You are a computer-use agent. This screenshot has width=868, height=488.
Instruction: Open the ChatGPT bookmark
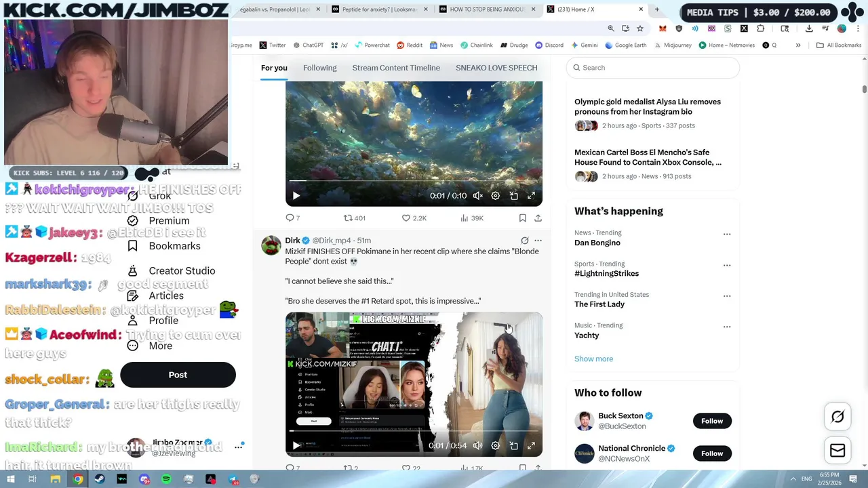(308, 45)
